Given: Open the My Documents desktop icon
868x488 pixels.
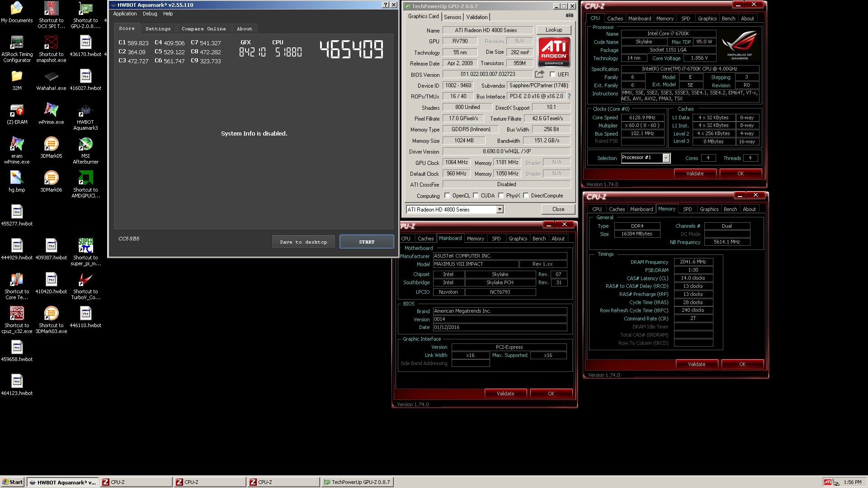Looking at the screenshot, I should [17, 12].
